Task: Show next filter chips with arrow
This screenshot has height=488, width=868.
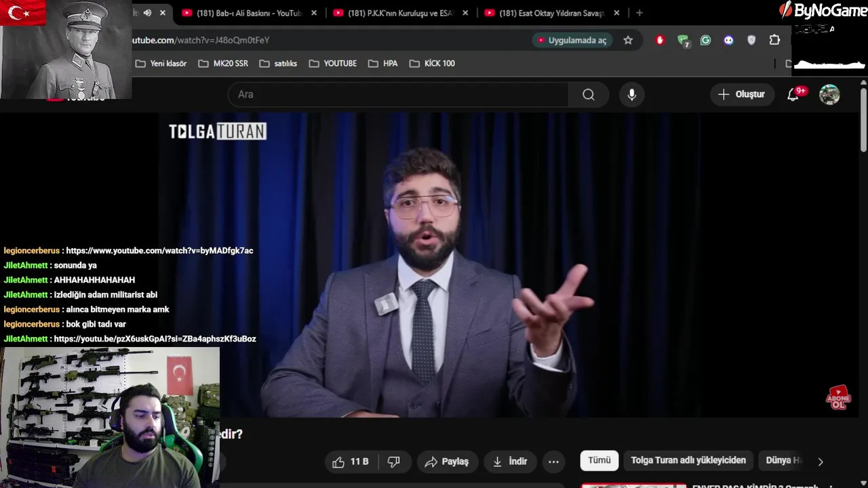Action: pos(820,462)
